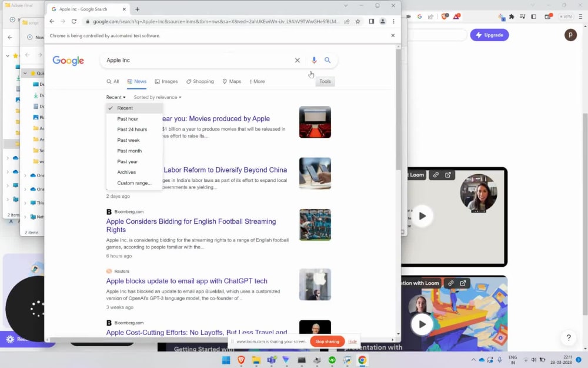
Task: Select the checked Recent option
Action: [134, 108]
